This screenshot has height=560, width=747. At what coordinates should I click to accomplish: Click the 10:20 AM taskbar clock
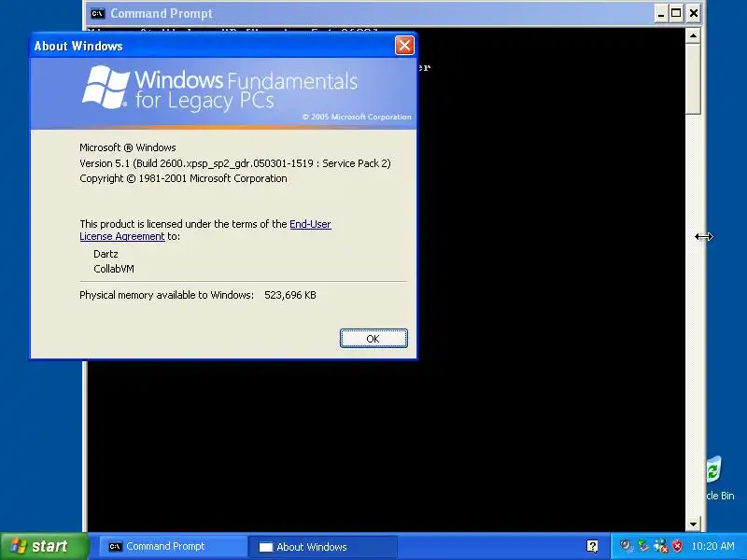click(712, 546)
